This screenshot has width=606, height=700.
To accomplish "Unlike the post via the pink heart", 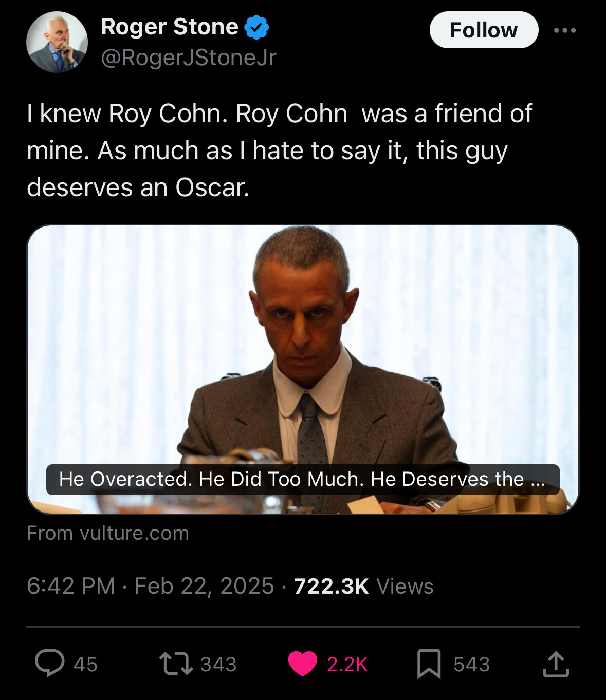I will click(x=302, y=664).
